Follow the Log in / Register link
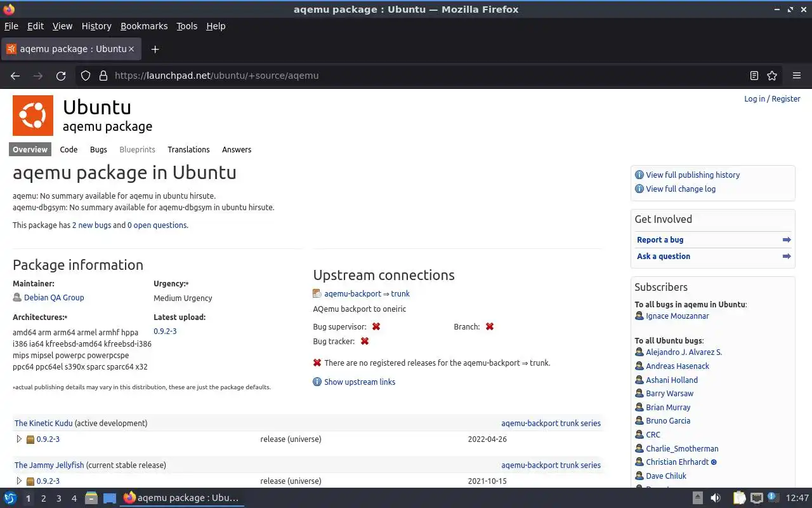 point(772,98)
